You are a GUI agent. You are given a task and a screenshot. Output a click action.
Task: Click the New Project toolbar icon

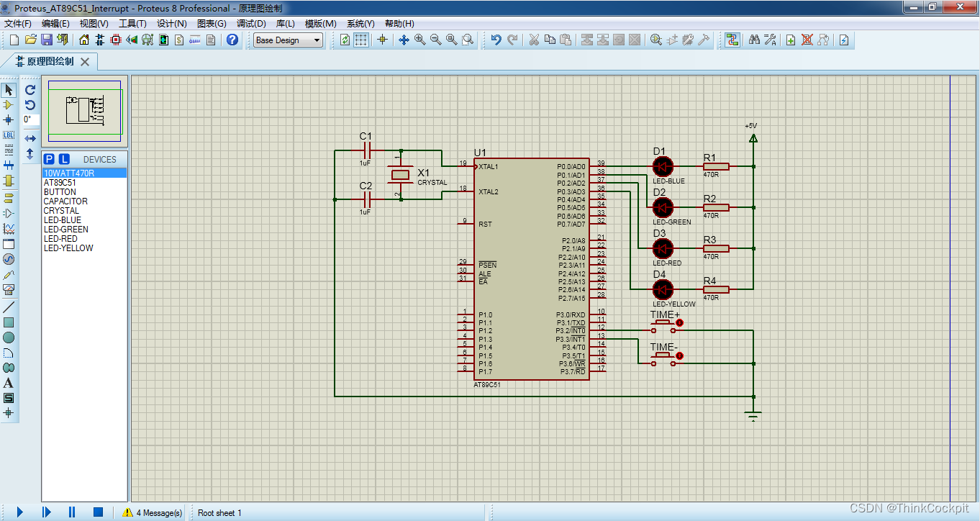pyautogui.click(x=14, y=40)
